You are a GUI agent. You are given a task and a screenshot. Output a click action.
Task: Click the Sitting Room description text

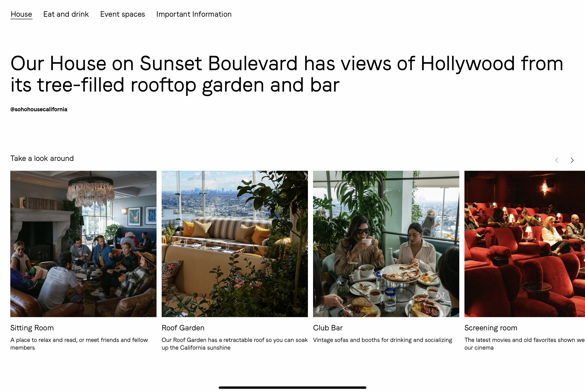click(79, 344)
